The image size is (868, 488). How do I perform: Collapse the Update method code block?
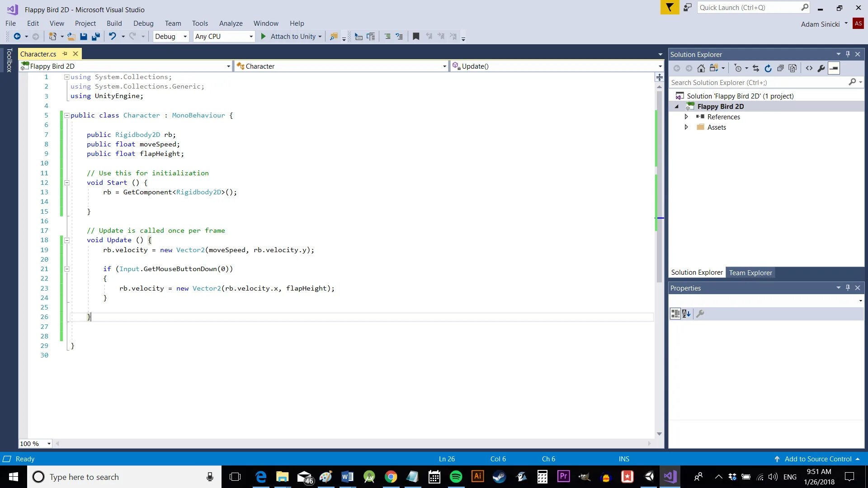67,240
